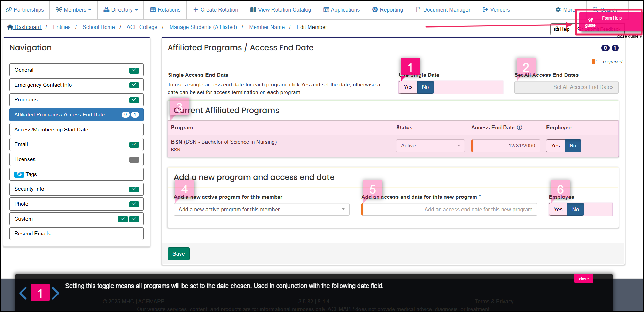Click the header badge showing 1
The height and width of the screenshot is (312, 644).
pos(615,48)
